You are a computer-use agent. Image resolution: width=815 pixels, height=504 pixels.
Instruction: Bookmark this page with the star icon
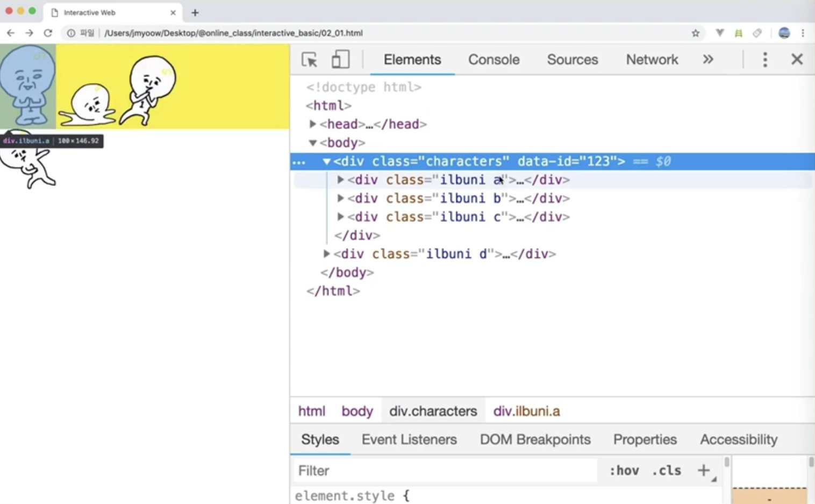point(696,33)
